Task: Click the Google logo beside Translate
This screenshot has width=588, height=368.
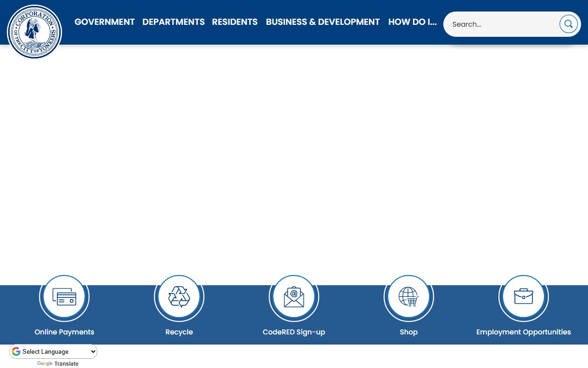Action: pyautogui.click(x=45, y=364)
